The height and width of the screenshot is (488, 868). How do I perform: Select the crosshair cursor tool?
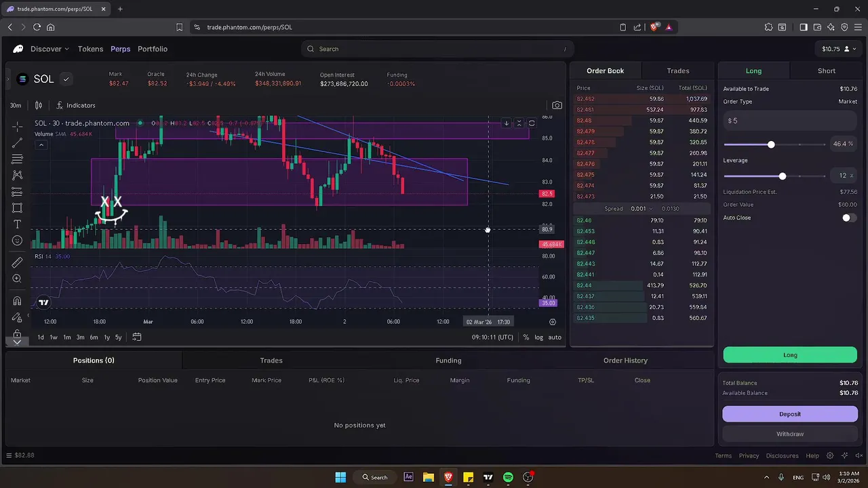17,126
